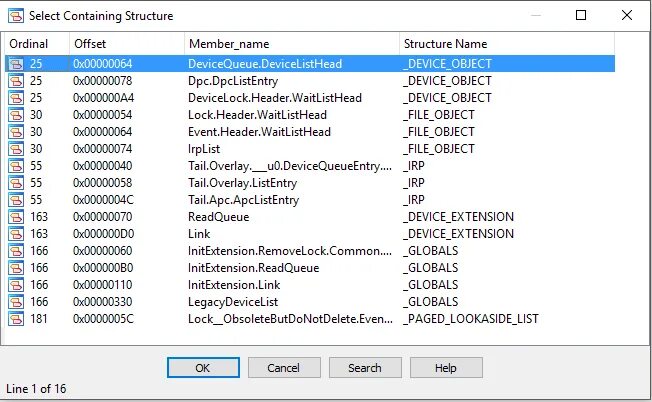
Task: Click _GLOBALS in the LegacyDeviceList row
Action: pos(430,302)
